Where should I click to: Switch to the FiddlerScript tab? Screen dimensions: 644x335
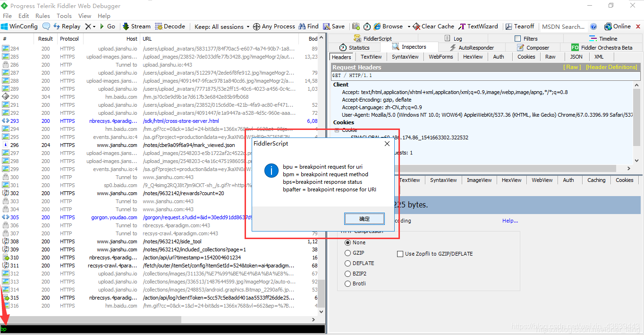373,39
